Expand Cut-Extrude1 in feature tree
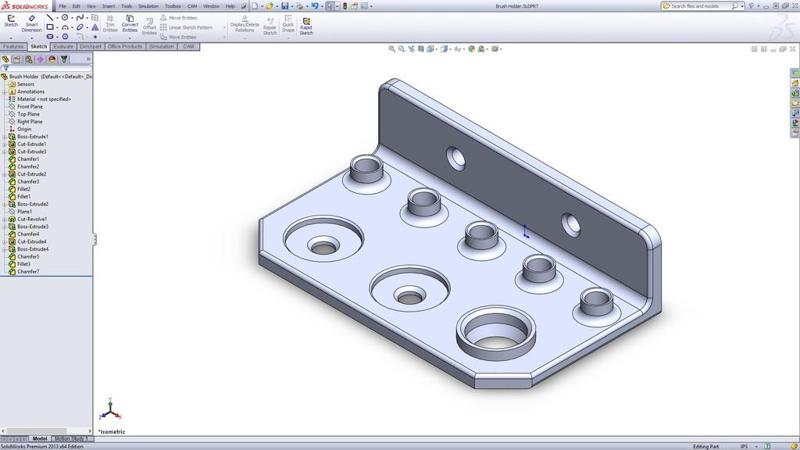 5,144
